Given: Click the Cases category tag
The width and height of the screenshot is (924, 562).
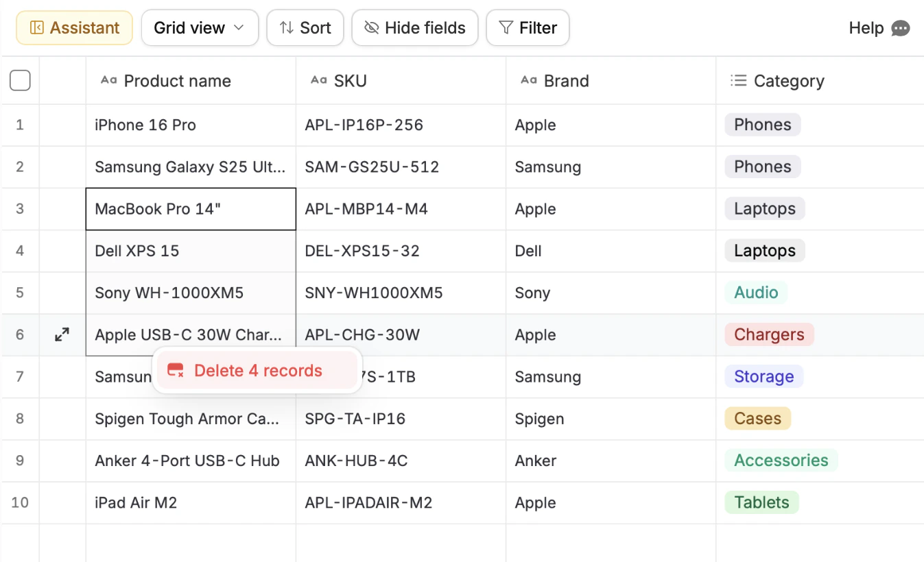Looking at the screenshot, I should 758,418.
